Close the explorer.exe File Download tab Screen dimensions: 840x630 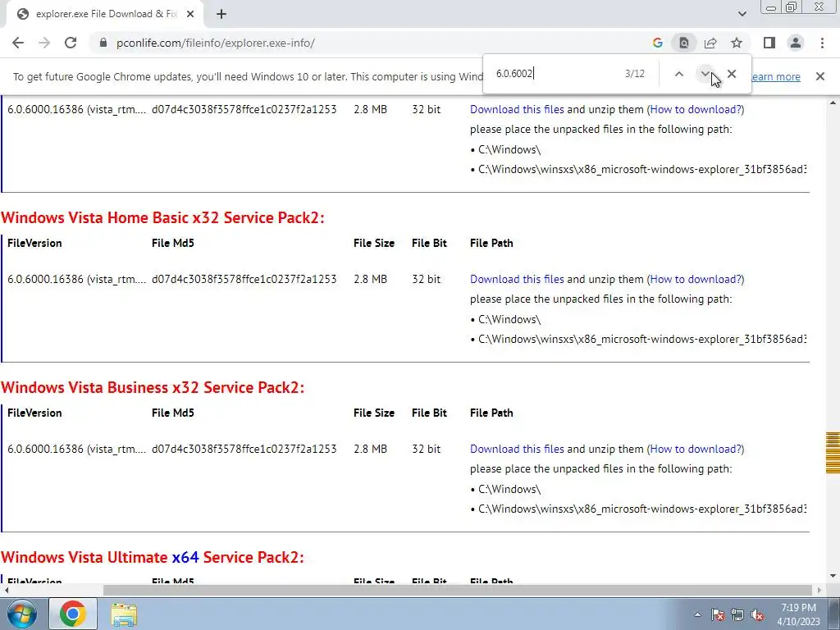[x=190, y=15]
